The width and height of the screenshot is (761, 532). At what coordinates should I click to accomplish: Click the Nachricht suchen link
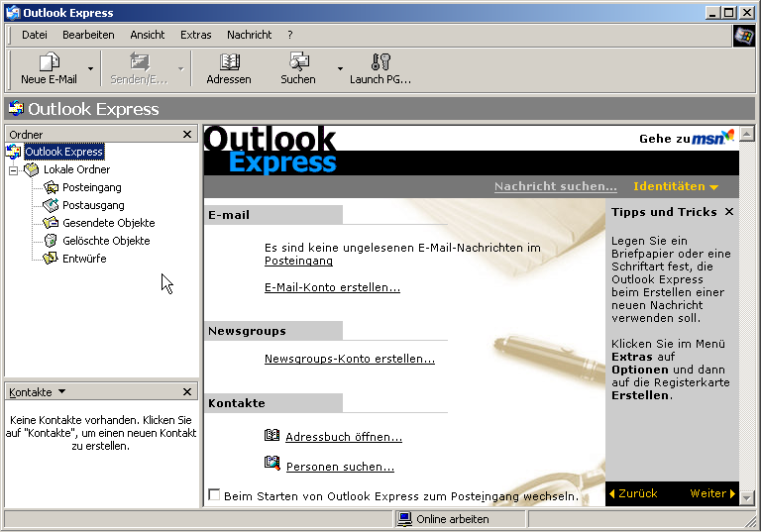(x=556, y=186)
